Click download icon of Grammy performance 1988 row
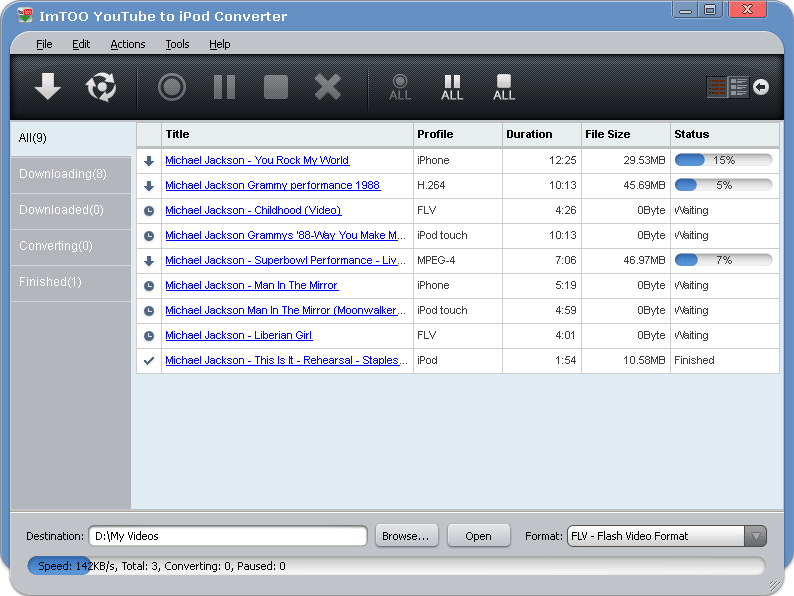 [149, 186]
